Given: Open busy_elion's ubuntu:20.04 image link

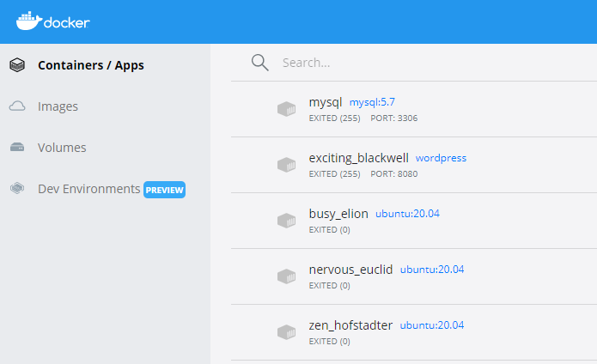Looking at the screenshot, I should [x=407, y=214].
